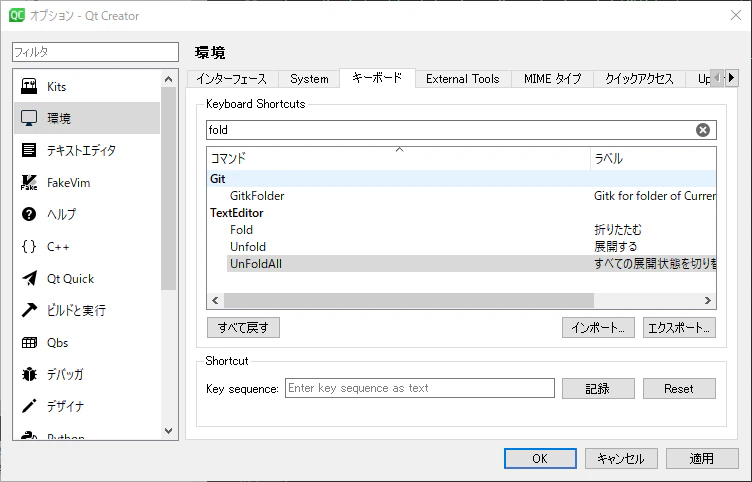Viewport: 752px width, 482px height.
Task: Sort by the コマンド column header
Action: (399, 158)
